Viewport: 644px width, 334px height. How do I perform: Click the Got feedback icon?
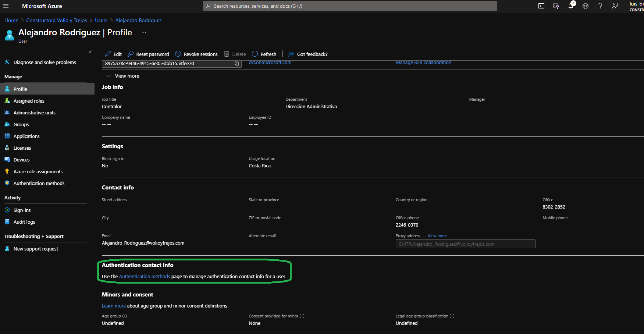pos(291,54)
